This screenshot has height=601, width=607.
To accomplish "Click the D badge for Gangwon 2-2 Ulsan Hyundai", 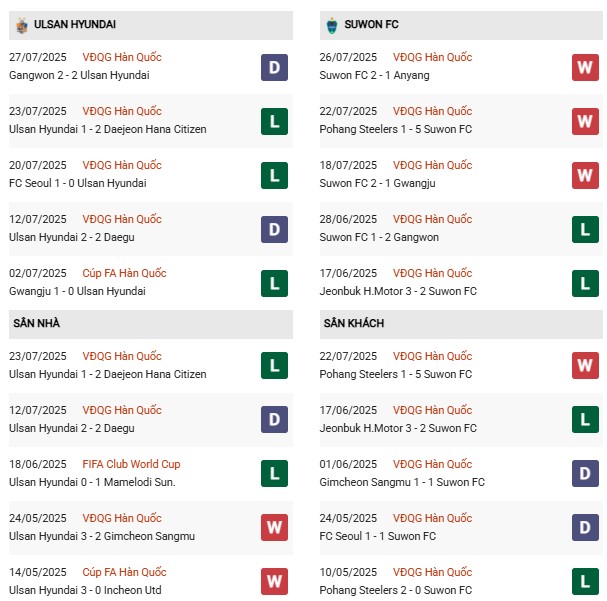I will pyautogui.click(x=274, y=67).
